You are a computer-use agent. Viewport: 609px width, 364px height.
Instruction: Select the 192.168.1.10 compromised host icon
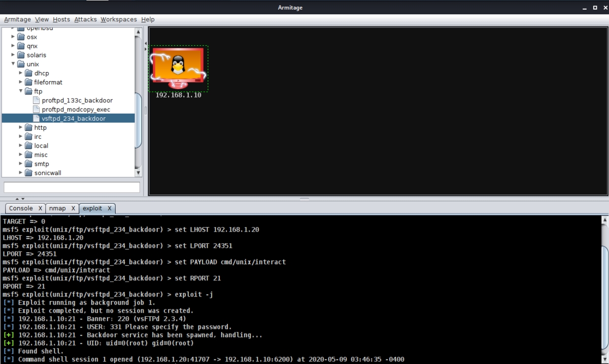point(178,68)
